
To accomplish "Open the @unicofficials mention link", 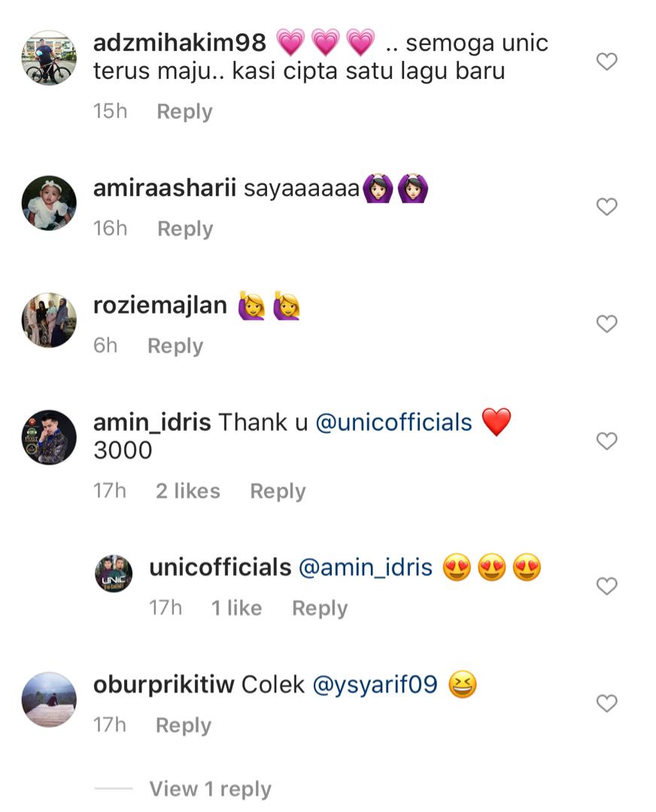I will pos(393,423).
